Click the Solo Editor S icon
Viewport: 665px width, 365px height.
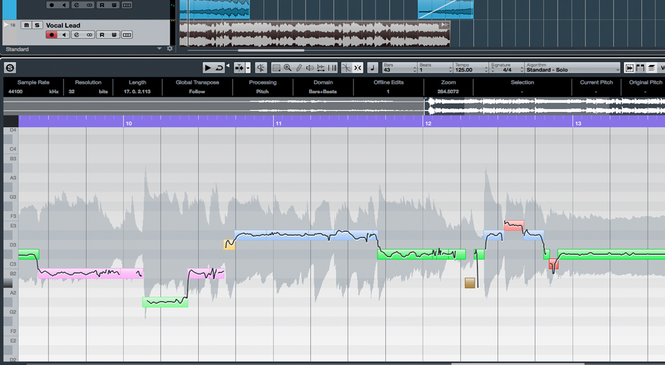click(x=10, y=67)
